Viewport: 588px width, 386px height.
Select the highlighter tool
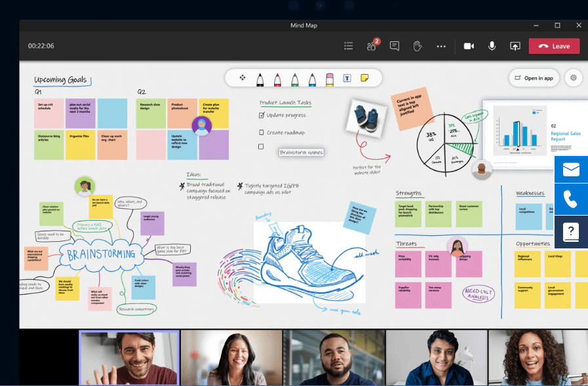point(330,79)
